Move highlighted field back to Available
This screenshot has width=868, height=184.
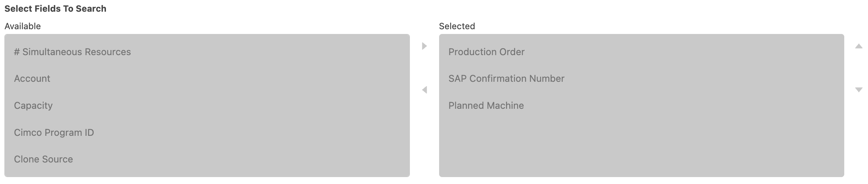[x=424, y=90]
